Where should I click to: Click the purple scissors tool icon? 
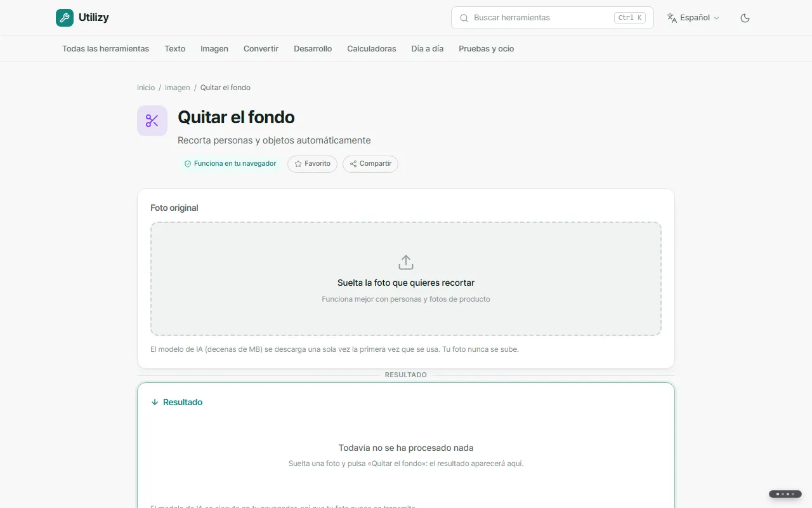152,121
